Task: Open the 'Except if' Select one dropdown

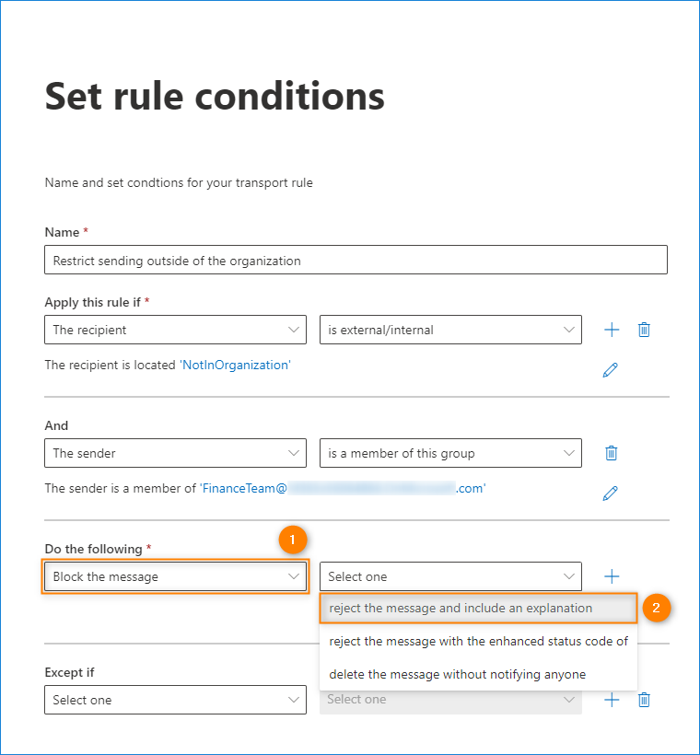Action: pos(175,700)
